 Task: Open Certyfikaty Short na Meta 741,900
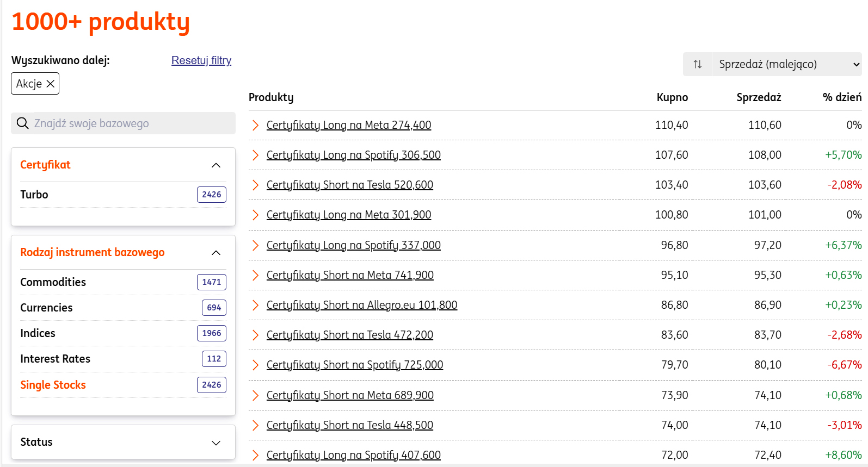point(350,275)
